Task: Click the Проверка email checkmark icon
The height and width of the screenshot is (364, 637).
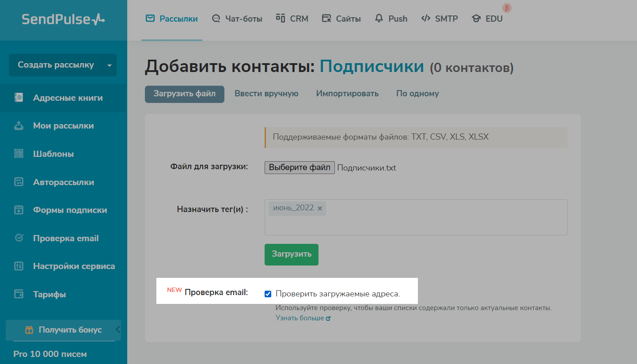Action: click(x=19, y=238)
